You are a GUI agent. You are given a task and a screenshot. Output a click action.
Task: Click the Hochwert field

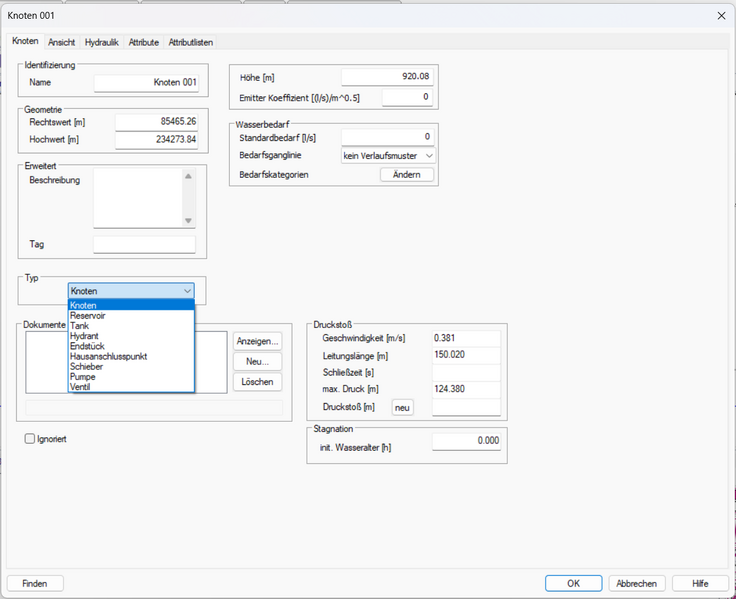156,139
